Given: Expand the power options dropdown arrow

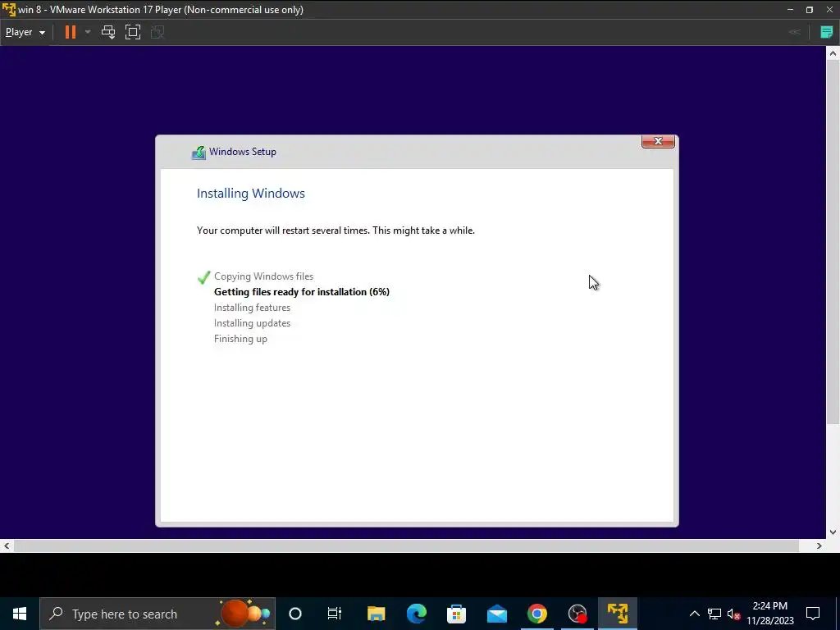Looking at the screenshot, I should point(88,32).
